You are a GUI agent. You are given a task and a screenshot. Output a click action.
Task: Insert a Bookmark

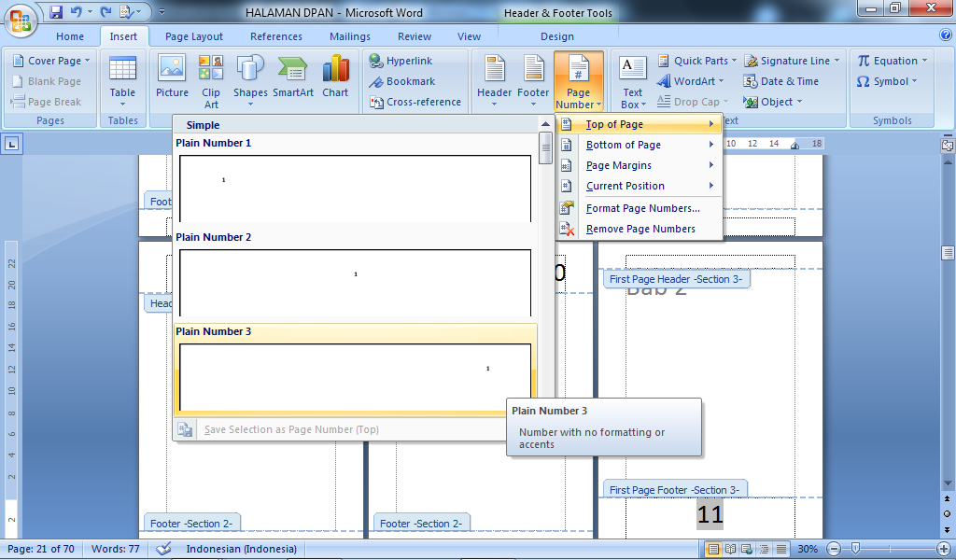(402, 81)
